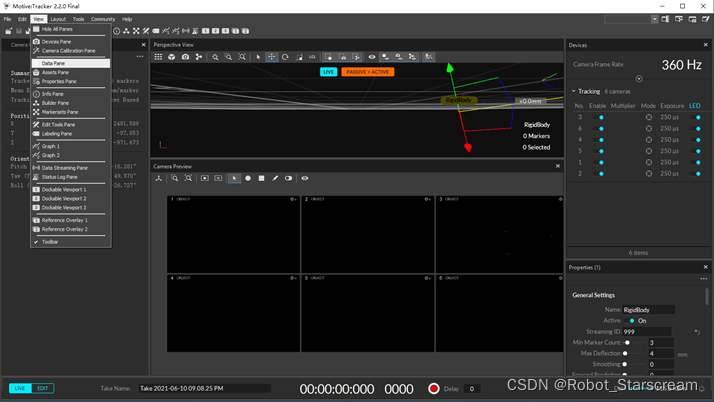Viewport: 714px width, 402px height.
Task: Click the reset arrow beside Streaming ID
Action: pyautogui.click(x=697, y=332)
